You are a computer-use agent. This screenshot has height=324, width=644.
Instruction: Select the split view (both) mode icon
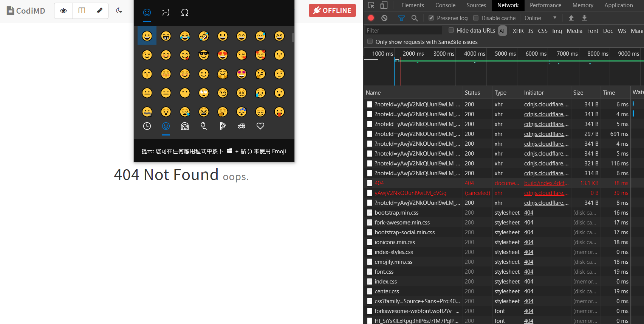[82, 11]
